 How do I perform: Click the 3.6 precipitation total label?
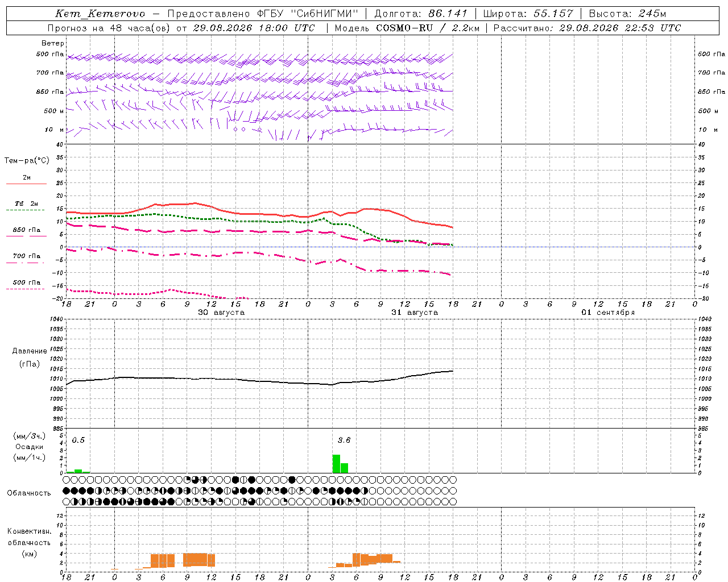pyautogui.click(x=344, y=440)
